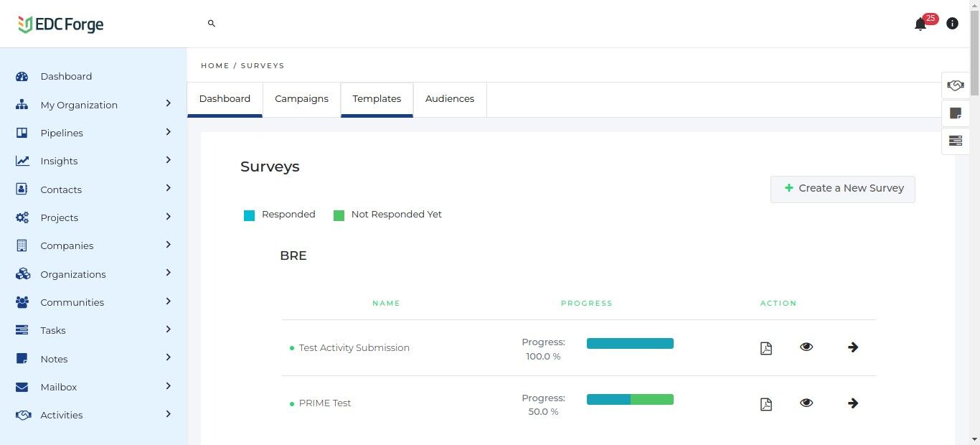Switch to the Templates tab

point(377,99)
